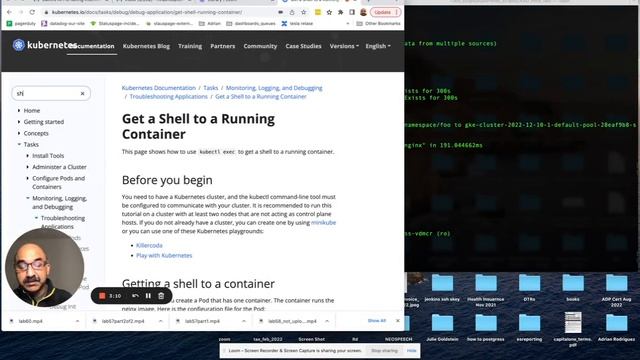Open the Case Studies nav item
Image resolution: width=640 pixels, height=360 pixels.
coord(303,46)
